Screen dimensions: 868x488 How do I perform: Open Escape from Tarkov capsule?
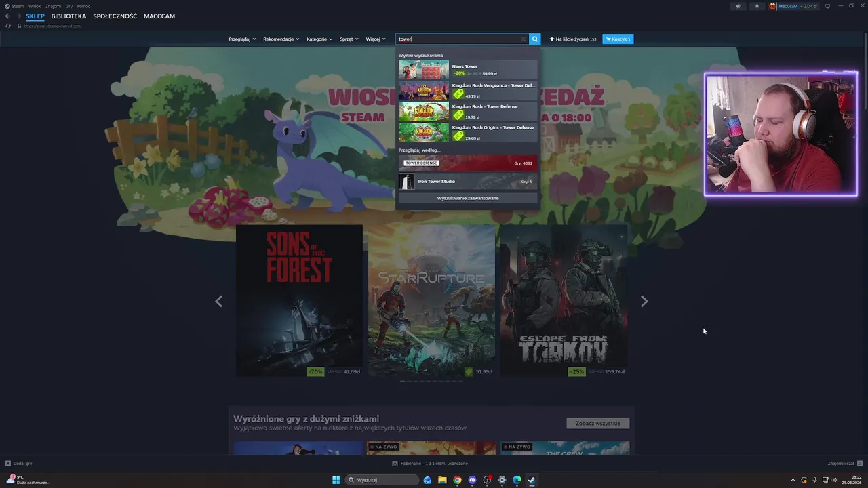[x=564, y=300]
